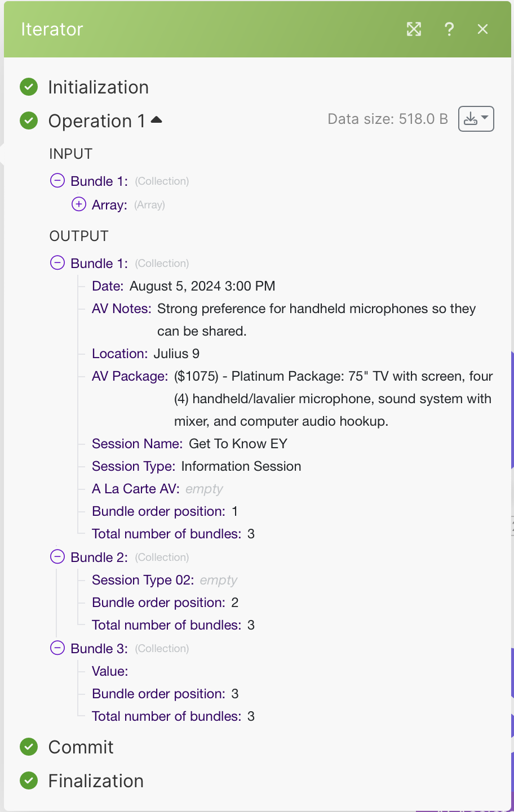Select the Location field label
This screenshot has height=812, width=514.
click(x=119, y=354)
